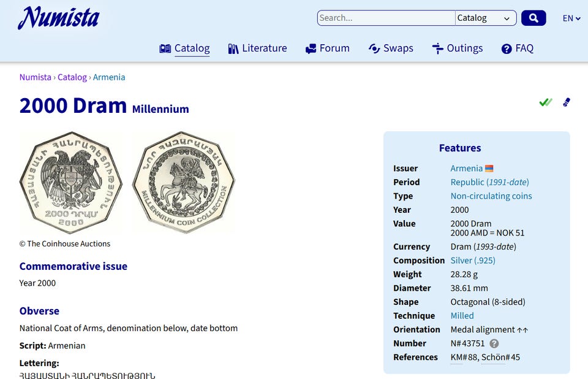Click the Armenia flag icon
588x379 pixels.
pyautogui.click(x=489, y=168)
